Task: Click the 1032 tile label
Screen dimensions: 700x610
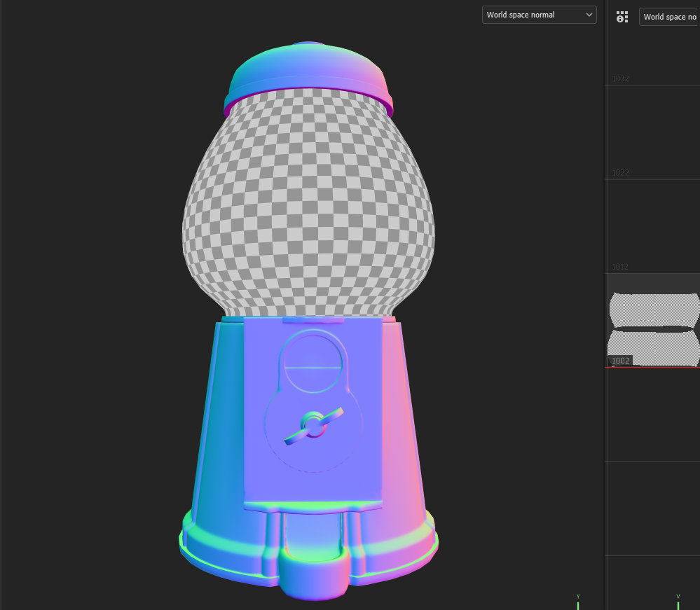Action: click(619, 78)
